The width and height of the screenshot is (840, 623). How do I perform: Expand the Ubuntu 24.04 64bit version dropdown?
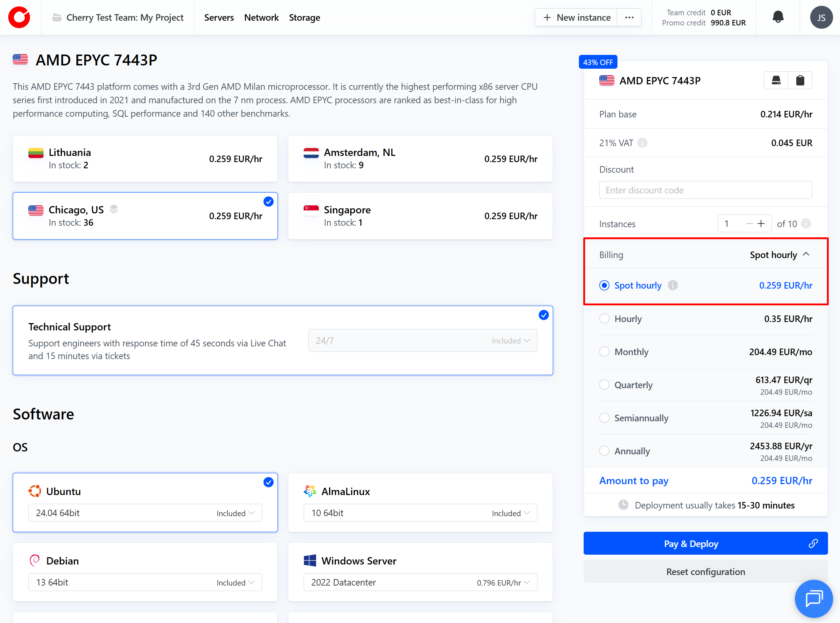pyautogui.click(x=145, y=513)
